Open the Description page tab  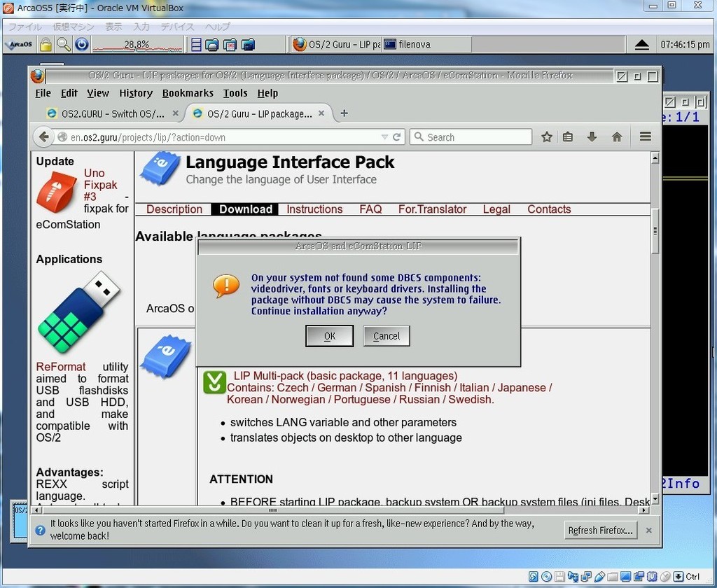pos(174,209)
